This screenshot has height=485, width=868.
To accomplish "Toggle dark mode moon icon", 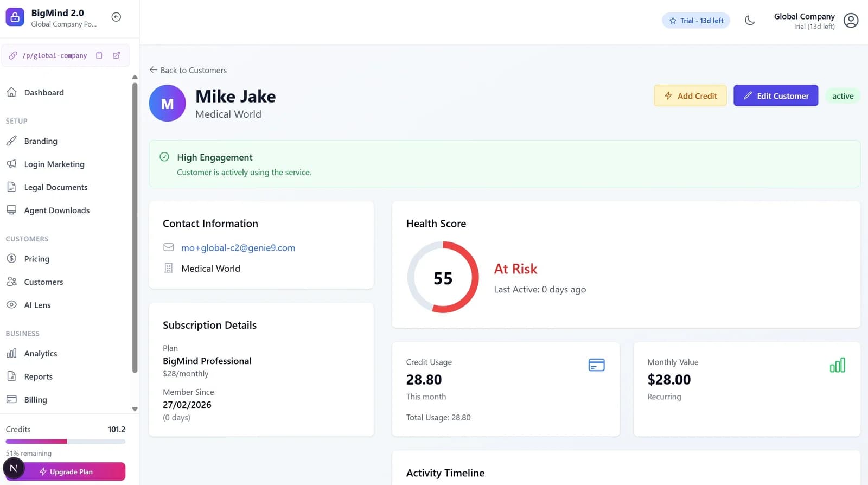I will pyautogui.click(x=750, y=21).
